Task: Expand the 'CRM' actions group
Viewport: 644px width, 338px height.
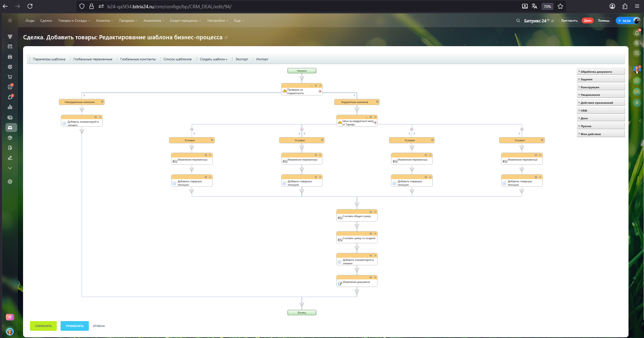Action: 601,111
